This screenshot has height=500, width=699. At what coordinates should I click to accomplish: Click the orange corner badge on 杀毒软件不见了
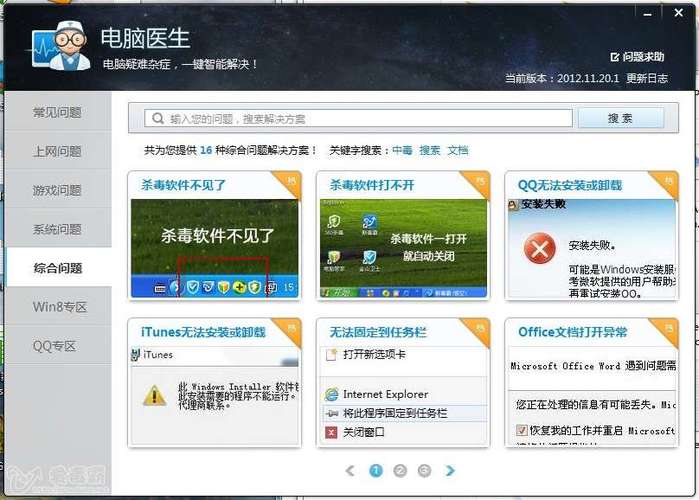(x=290, y=183)
